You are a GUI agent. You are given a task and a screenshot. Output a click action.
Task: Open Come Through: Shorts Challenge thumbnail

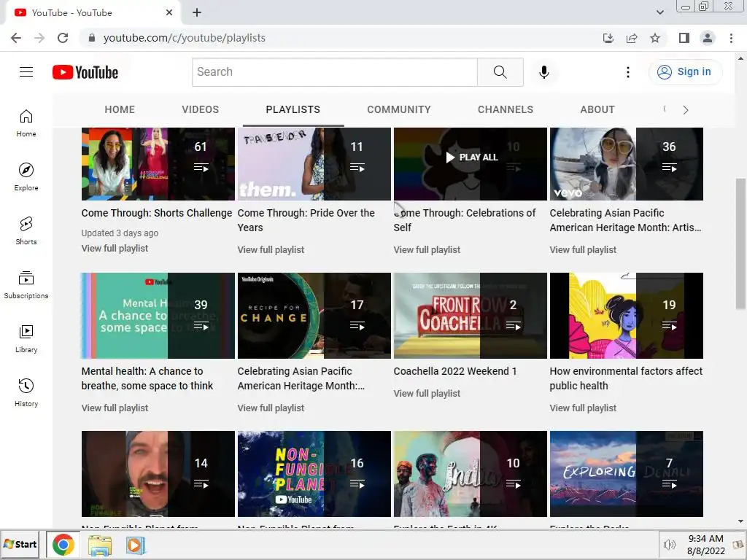pyautogui.click(x=158, y=164)
